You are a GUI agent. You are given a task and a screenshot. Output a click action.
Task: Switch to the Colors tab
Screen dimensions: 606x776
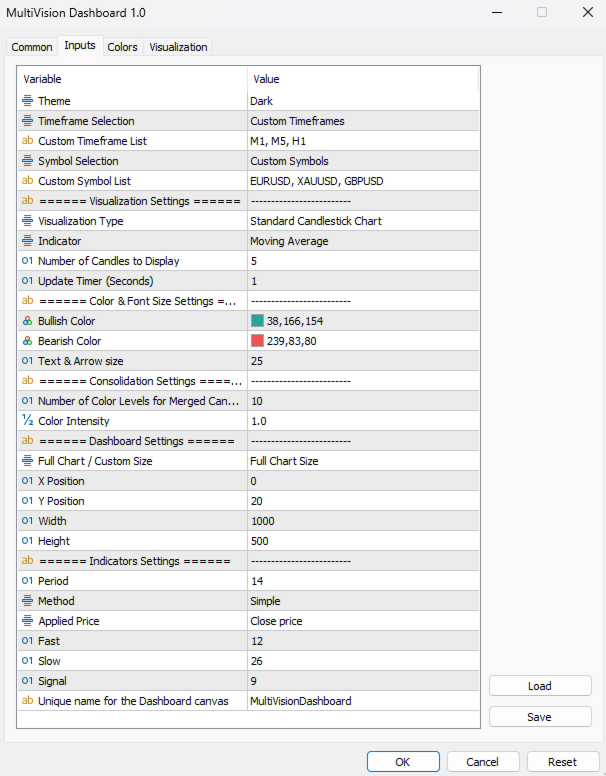[x=122, y=47]
